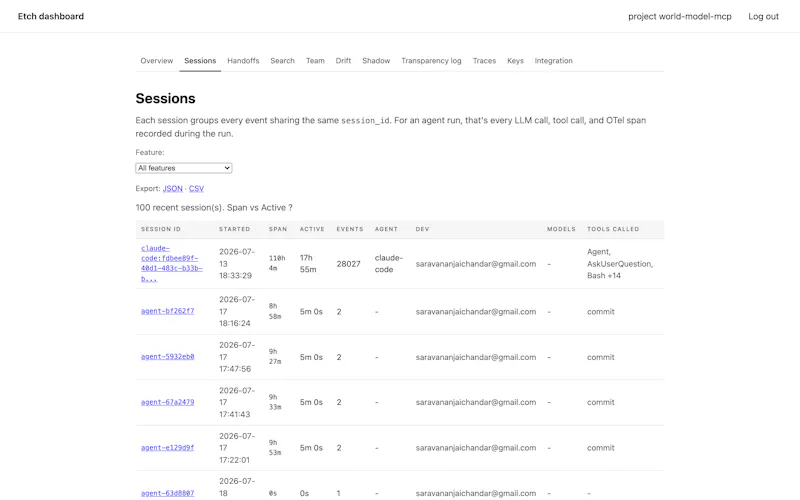Image resolution: width=800 pixels, height=500 pixels.
Task: Export sessions as JSON
Action: tap(172, 189)
